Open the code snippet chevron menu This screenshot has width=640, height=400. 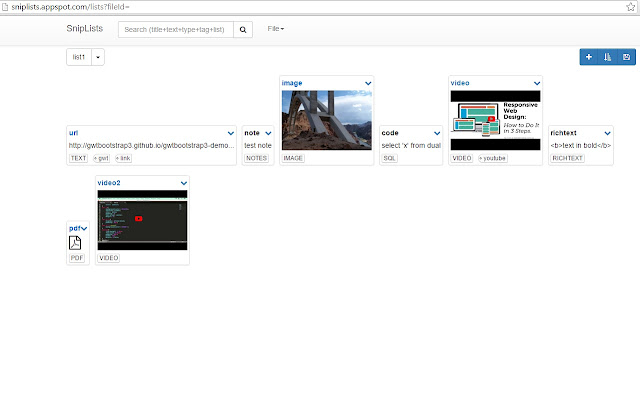click(x=437, y=133)
